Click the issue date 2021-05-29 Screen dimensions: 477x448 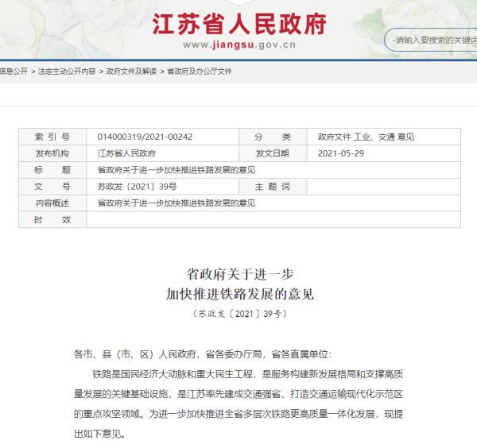[x=342, y=153]
